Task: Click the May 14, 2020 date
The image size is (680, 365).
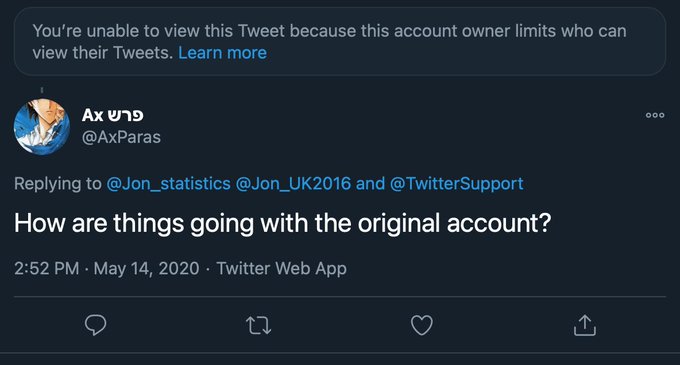Action: tap(147, 268)
